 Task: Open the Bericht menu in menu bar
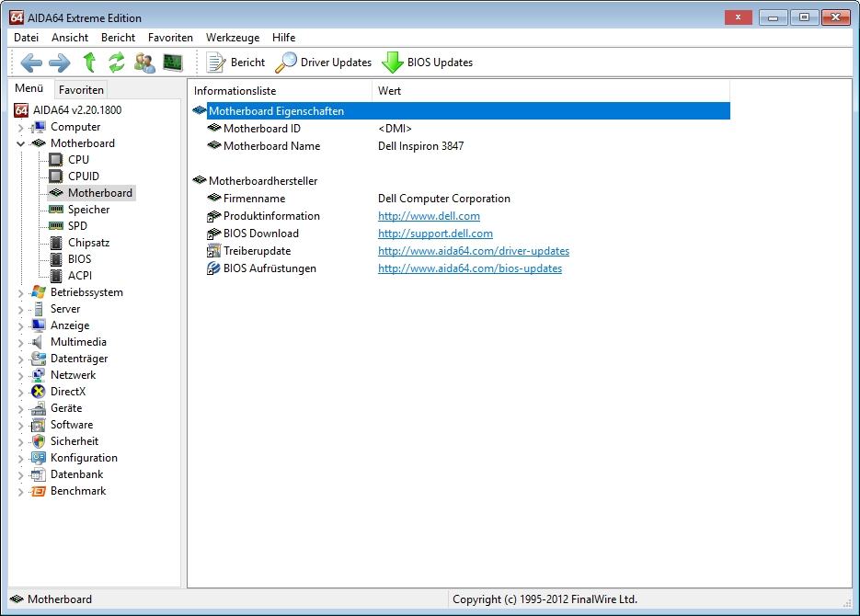(x=118, y=38)
